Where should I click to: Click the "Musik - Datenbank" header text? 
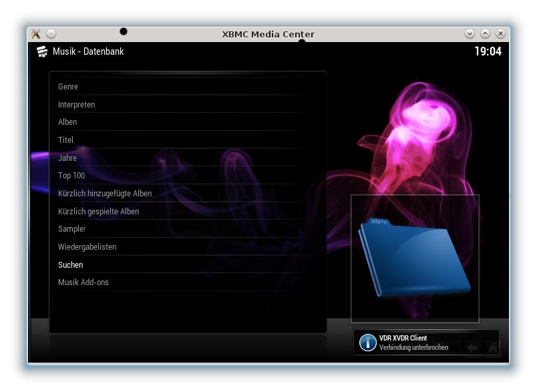pos(88,51)
